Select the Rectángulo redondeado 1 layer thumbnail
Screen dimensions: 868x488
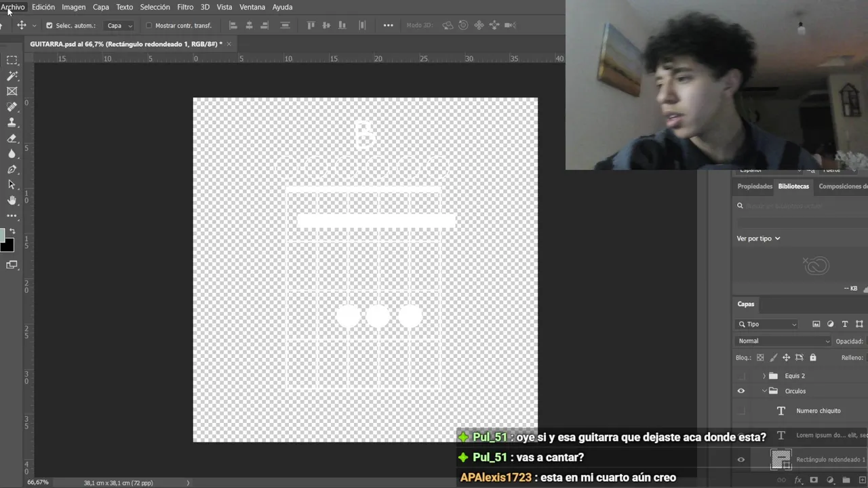pyautogui.click(x=781, y=460)
